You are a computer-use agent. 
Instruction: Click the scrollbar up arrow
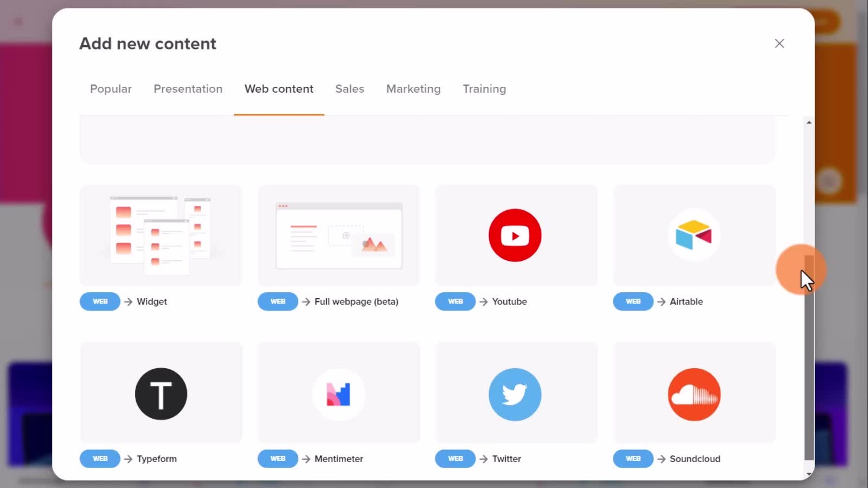click(x=809, y=122)
